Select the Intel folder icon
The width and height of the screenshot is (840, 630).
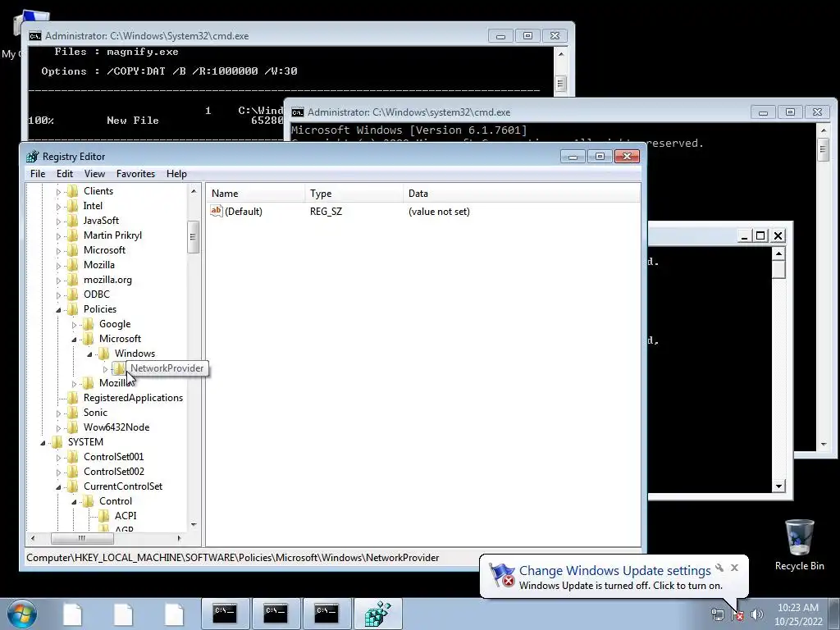(72, 206)
